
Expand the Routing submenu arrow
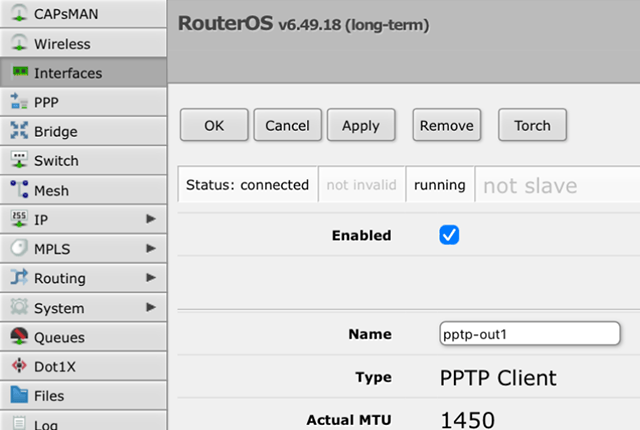coord(151,278)
